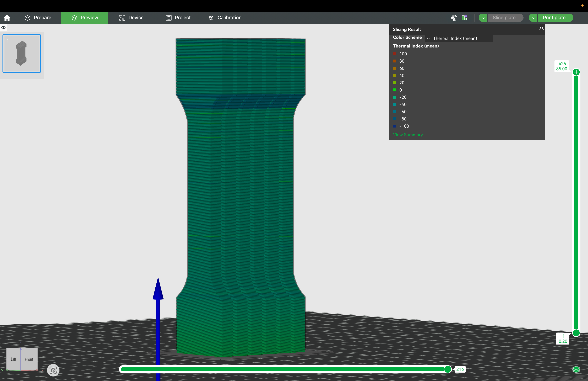Viewport: 588px width, 381px height.
Task: Click the -80 legend value
Action: pos(403,119)
